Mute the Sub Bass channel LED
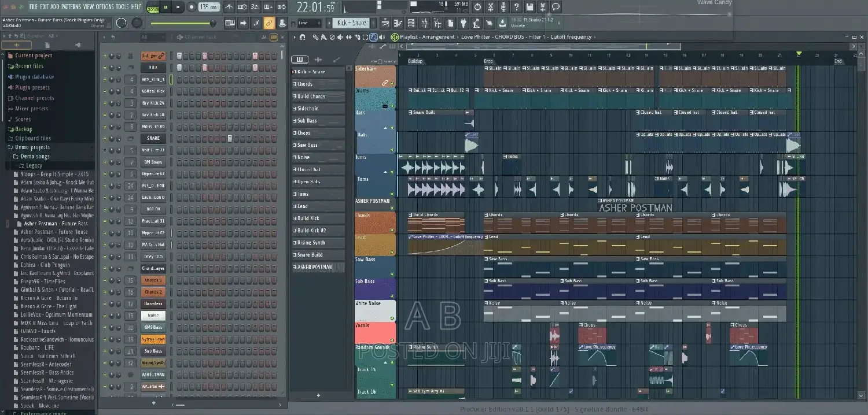This screenshot has width=868, height=415. click(105, 351)
